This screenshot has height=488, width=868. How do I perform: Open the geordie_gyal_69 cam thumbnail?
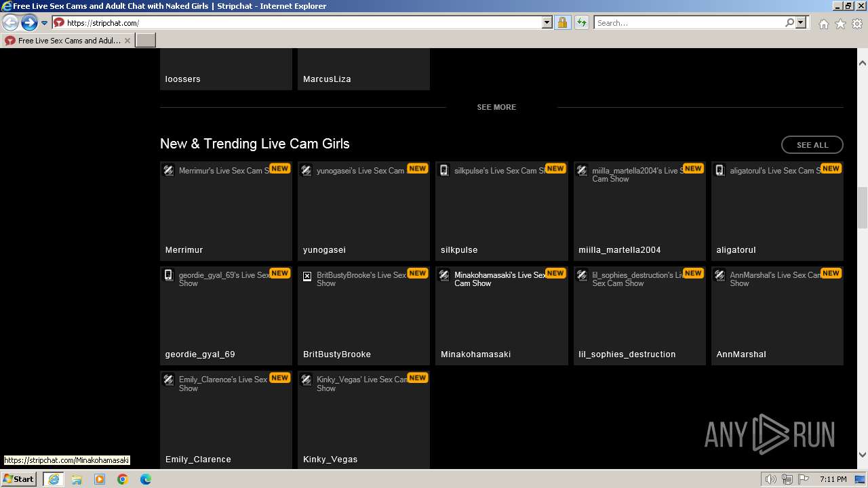coord(226,315)
